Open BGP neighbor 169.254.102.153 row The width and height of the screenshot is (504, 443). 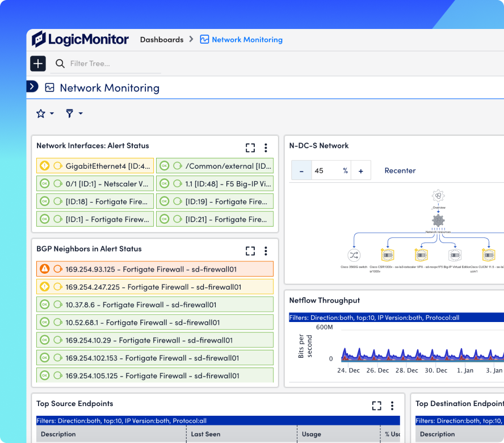coord(155,358)
